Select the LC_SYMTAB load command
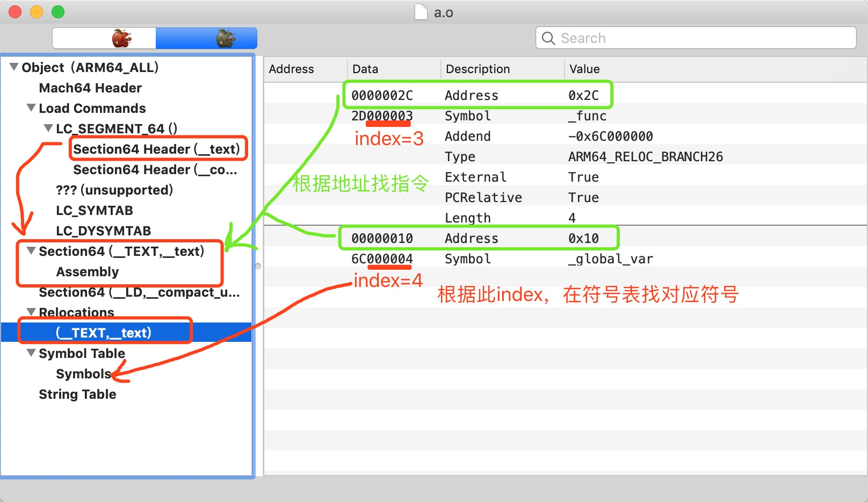This screenshot has width=868, height=502. (x=95, y=210)
